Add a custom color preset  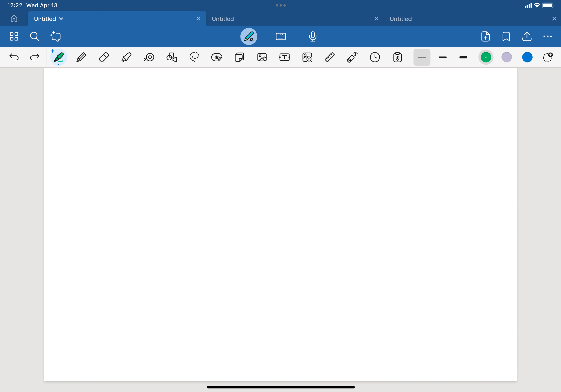(548, 57)
